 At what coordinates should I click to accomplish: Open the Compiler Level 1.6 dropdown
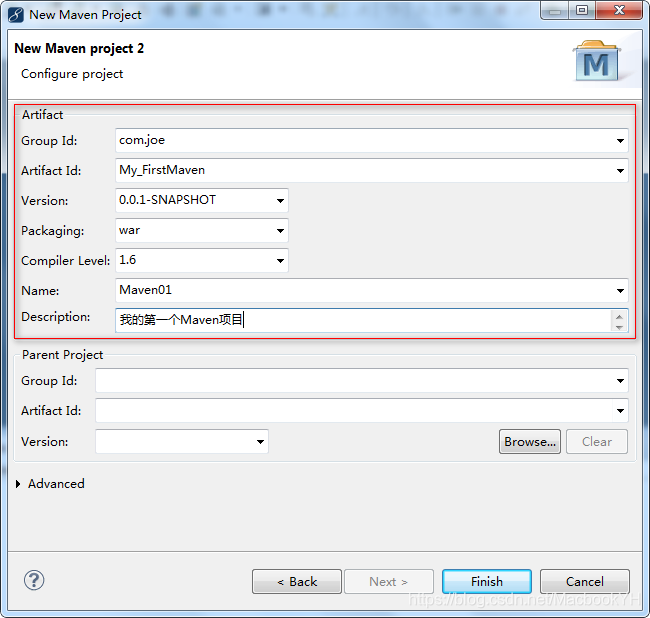(280, 261)
